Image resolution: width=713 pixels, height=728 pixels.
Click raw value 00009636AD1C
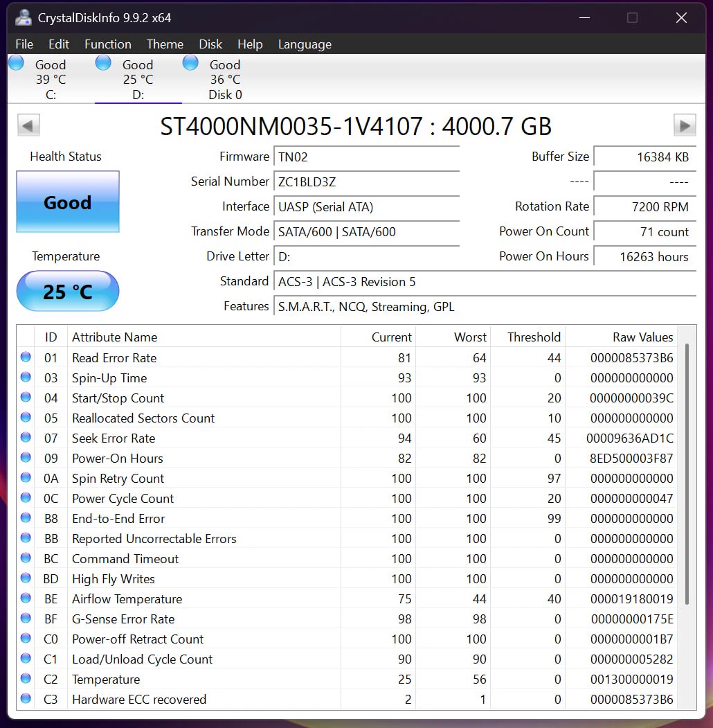click(x=629, y=438)
